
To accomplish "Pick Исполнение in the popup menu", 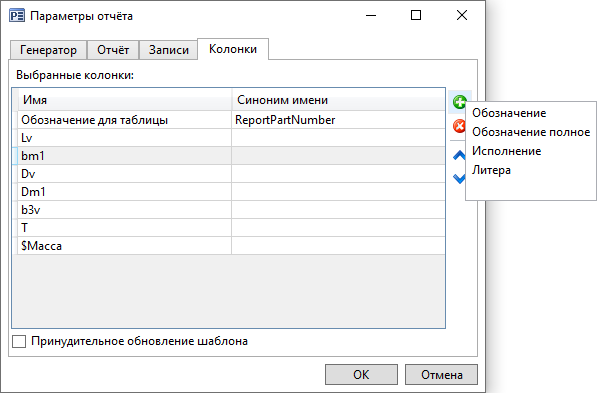I will click(506, 151).
